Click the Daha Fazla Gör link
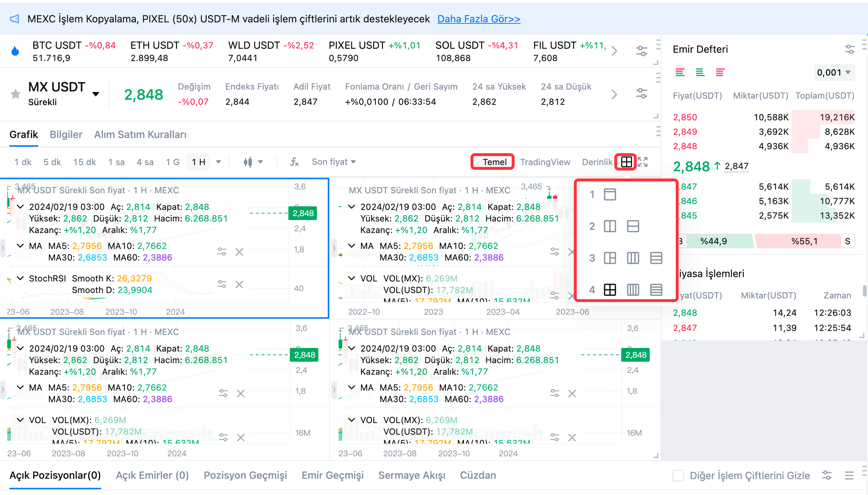This screenshot has height=495, width=868. tap(478, 19)
